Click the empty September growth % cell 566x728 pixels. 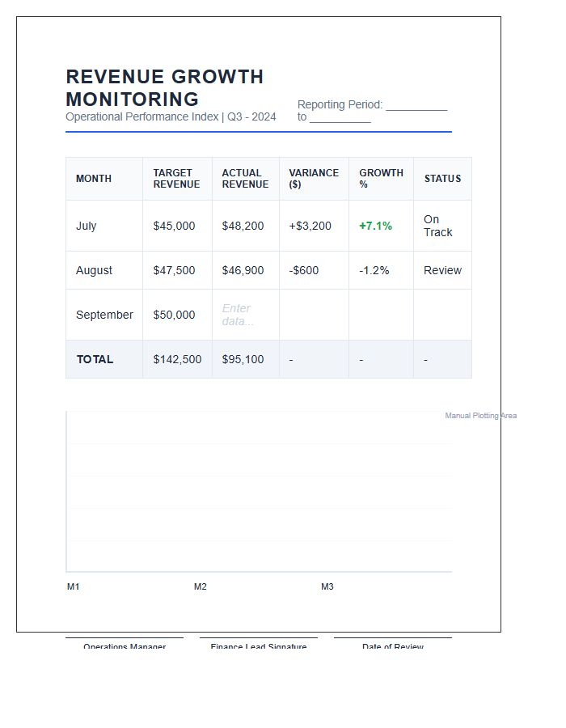click(x=382, y=315)
